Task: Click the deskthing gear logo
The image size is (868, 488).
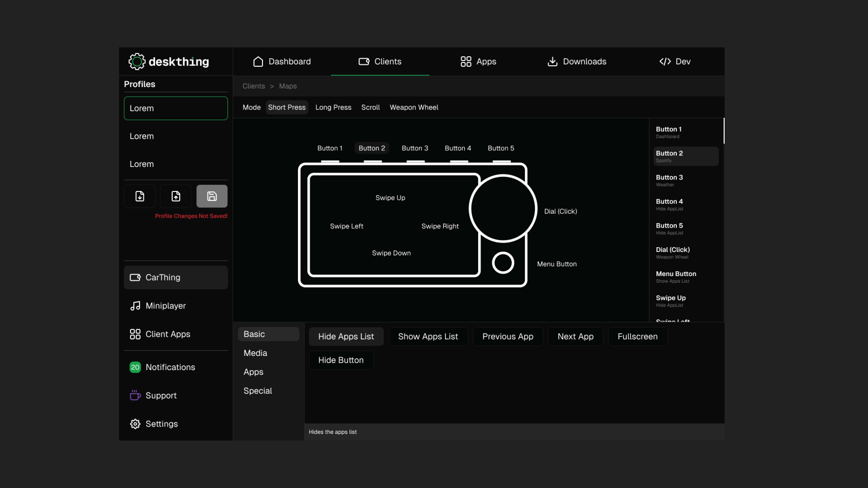Action: coord(137,61)
